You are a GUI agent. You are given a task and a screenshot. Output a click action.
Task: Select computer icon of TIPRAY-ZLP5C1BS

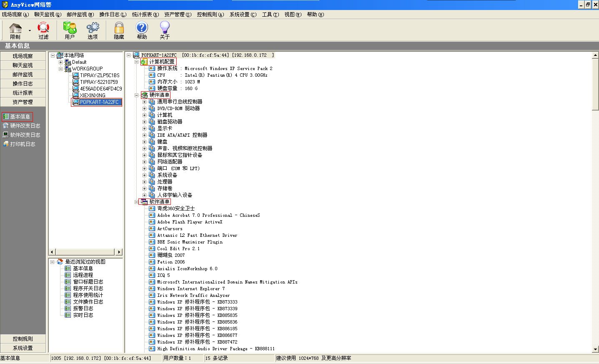(76, 75)
